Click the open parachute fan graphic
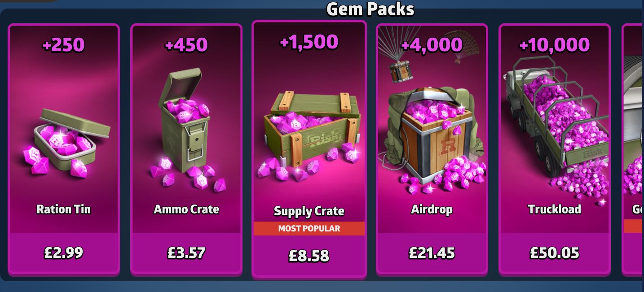The image size is (644, 292). click(463, 46)
